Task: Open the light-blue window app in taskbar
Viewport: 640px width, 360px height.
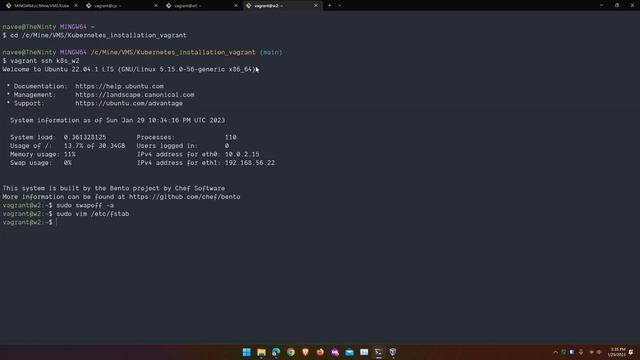Action: point(364,352)
